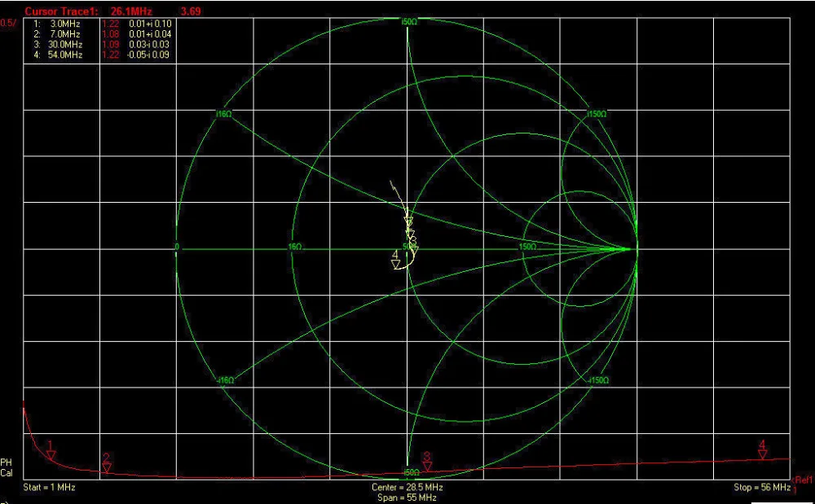Click the 1.22 value in the 54.0MHz row

tap(111, 55)
